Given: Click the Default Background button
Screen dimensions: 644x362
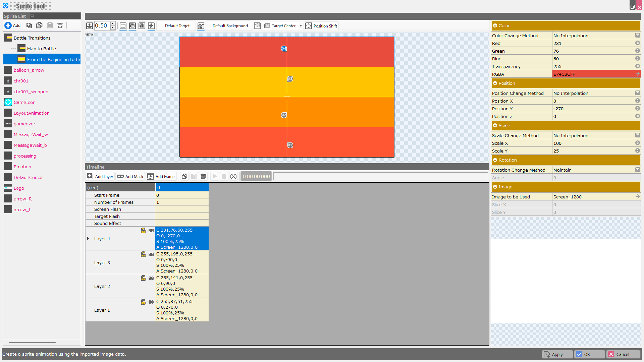Looking at the screenshot, I should pyautogui.click(x=230, y=26).
